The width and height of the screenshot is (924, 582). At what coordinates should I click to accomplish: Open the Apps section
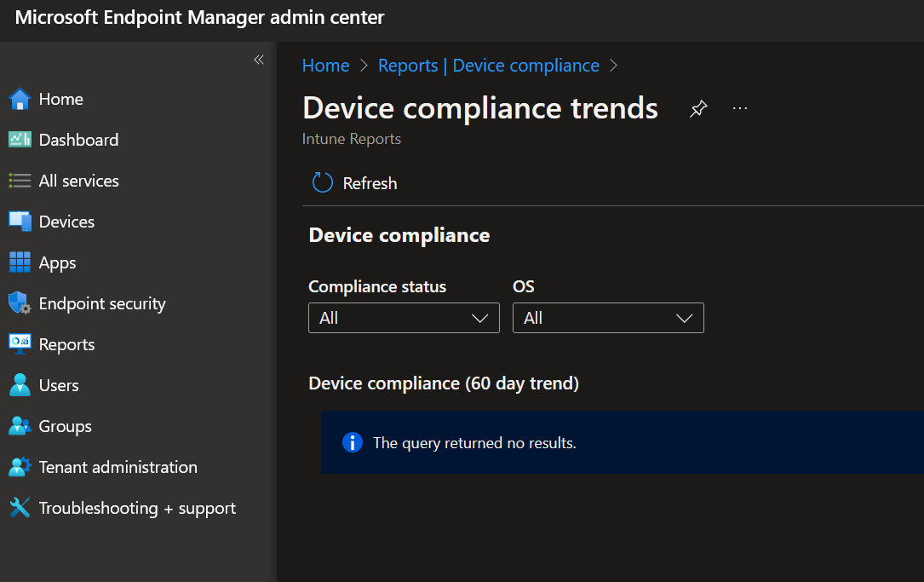point(58,262)
